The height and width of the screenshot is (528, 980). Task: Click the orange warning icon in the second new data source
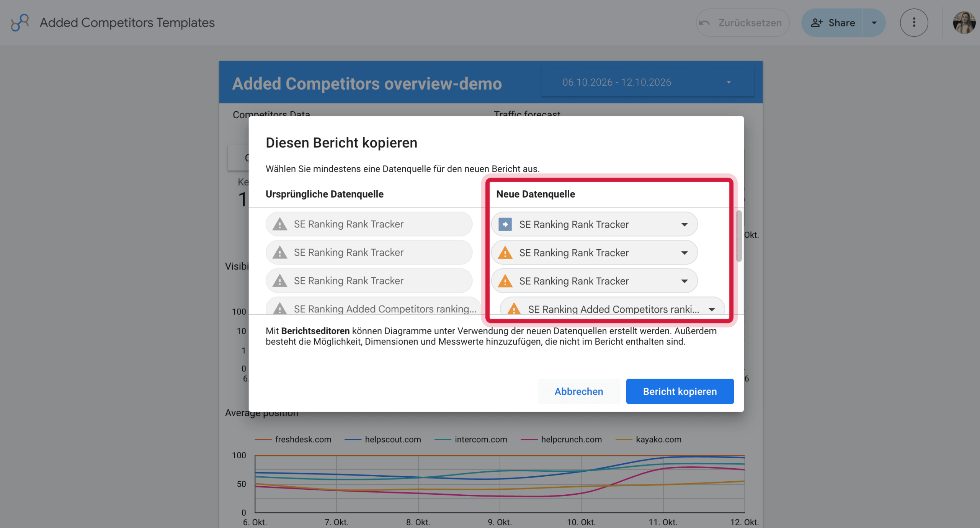coord(505,253)
